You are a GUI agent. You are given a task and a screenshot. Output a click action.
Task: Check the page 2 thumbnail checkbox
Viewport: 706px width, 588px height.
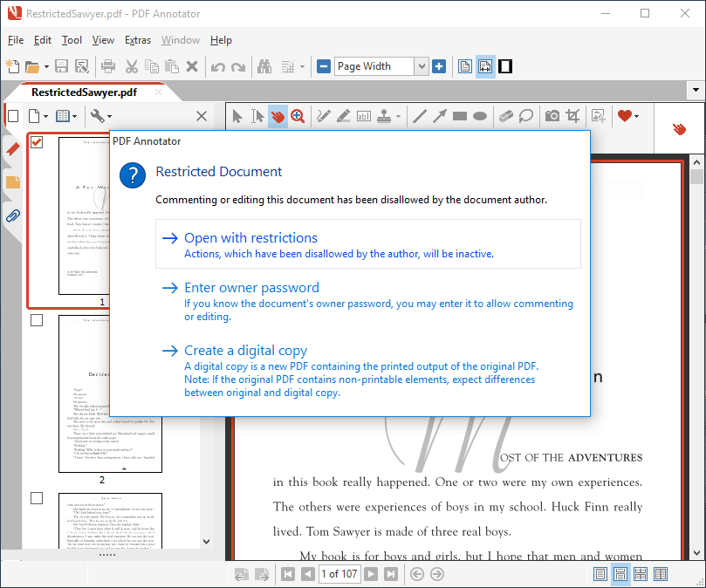[37, 320]
